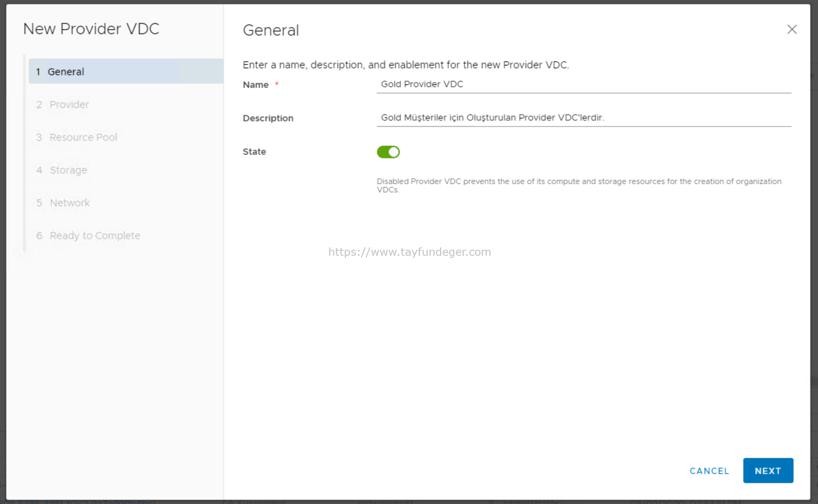This screenshot has height=504, width=818.
Task: Click the Description input field
Action: tap(583, 118)
